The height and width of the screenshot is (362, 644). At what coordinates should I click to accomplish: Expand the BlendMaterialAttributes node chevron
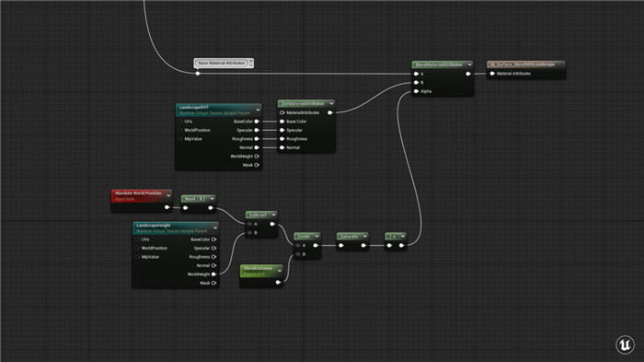469,64
